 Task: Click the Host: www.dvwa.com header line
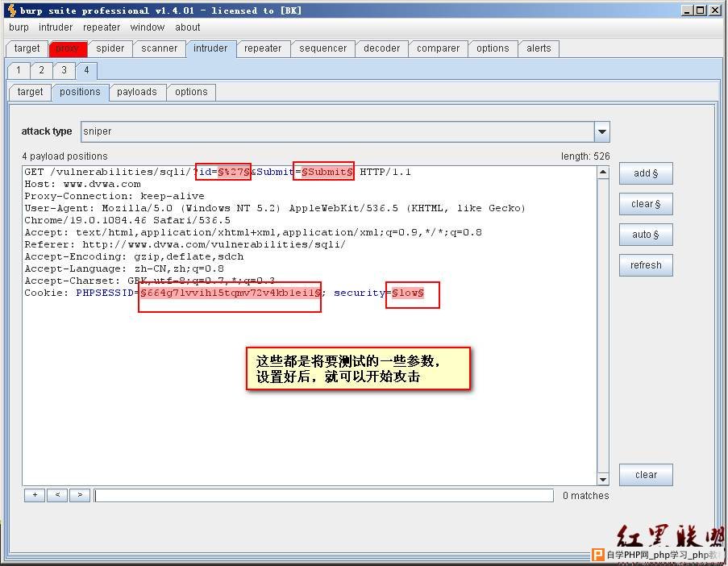pos(83,185)
